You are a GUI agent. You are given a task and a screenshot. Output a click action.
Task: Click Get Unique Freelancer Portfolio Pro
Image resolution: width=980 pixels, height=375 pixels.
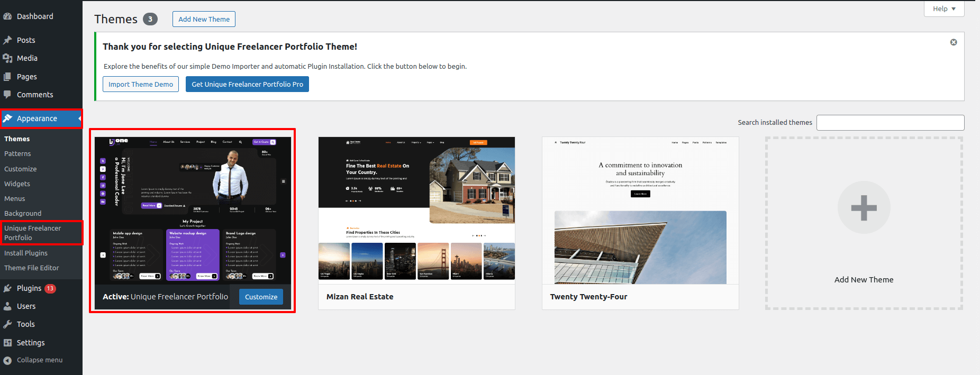coord(247,85)
